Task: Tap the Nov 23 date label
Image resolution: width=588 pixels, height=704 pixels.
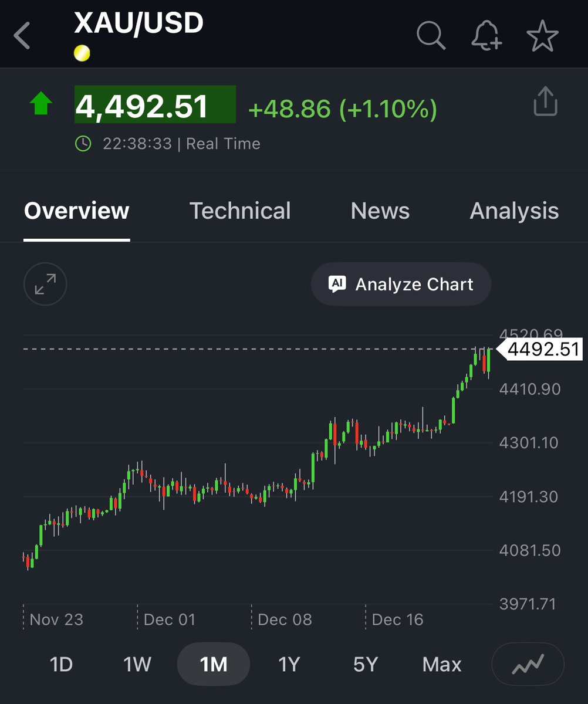Action: tap(56, 620)
